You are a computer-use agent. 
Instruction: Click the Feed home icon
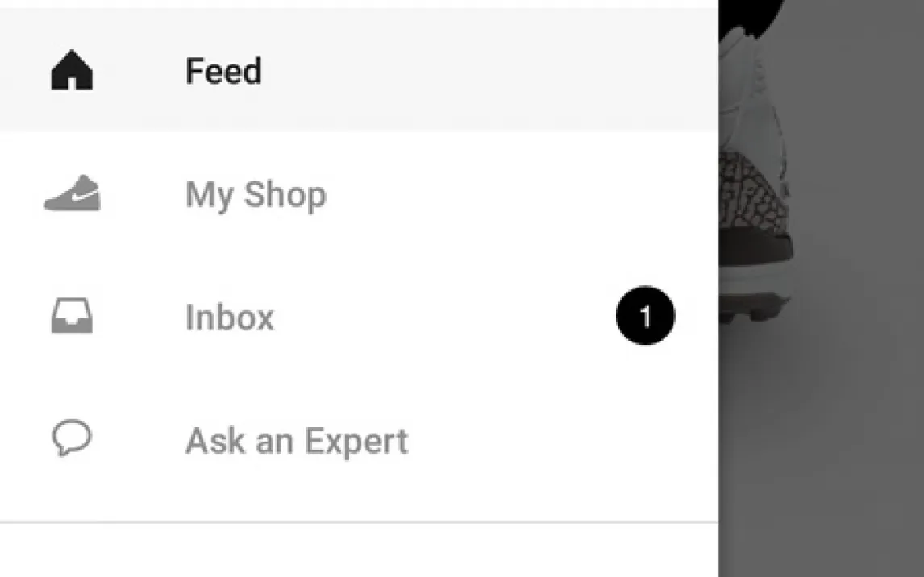pyautogui.click(x=72, y=71)
